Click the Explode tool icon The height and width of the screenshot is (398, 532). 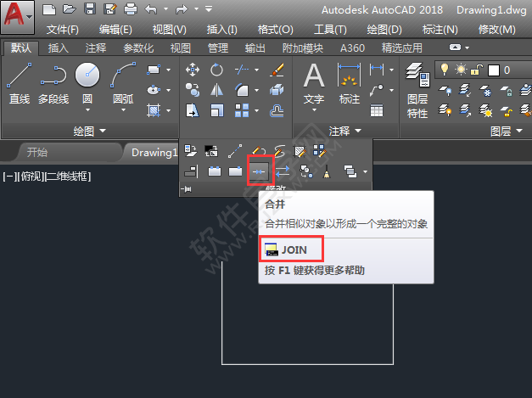277,90
